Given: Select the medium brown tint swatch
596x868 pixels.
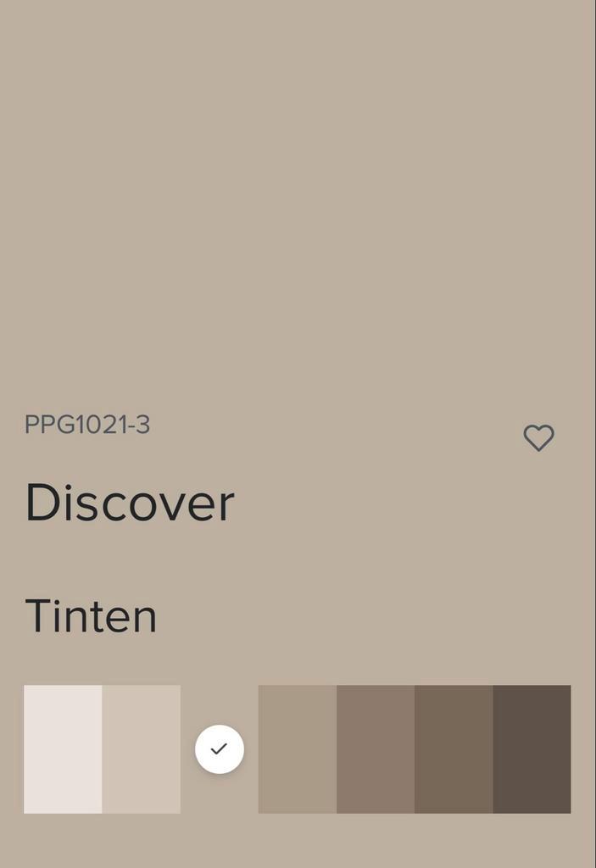Looking at the screenshot, I should 376,749.
